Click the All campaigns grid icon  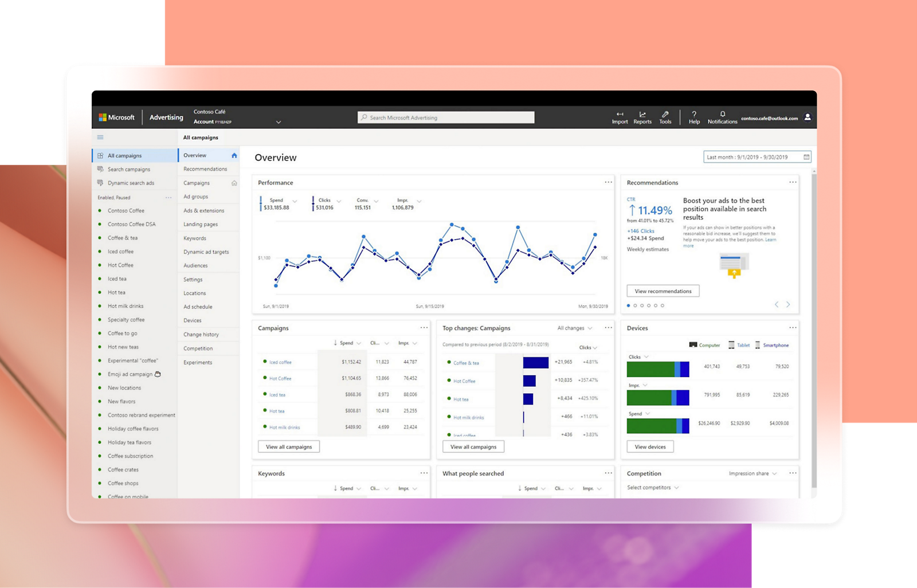[x=100, y=155]
